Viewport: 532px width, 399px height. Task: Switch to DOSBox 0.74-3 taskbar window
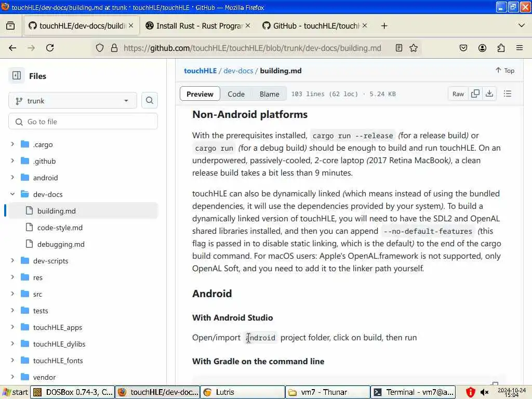click(x=73, y=392)
